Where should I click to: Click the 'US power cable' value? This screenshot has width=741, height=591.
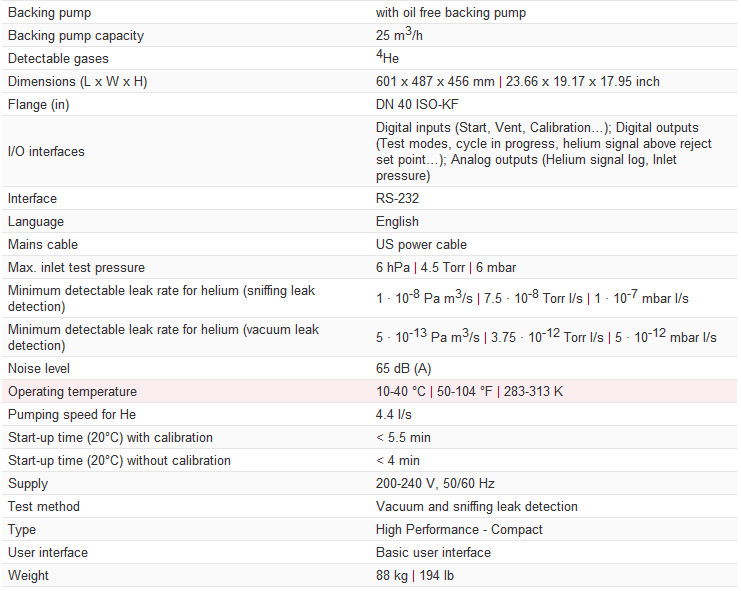click(421, 244)
